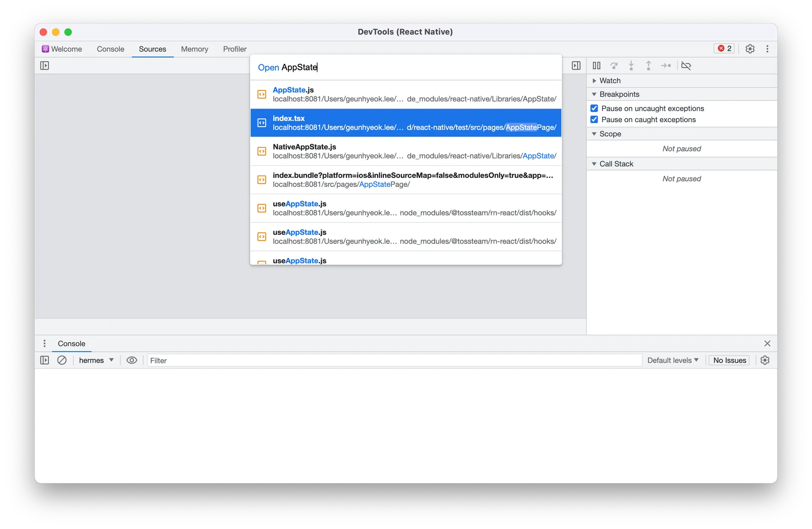The width and height of the screenshot is (812, 529).
Task: Open console settings gear icon
Action: pos(765,360)
